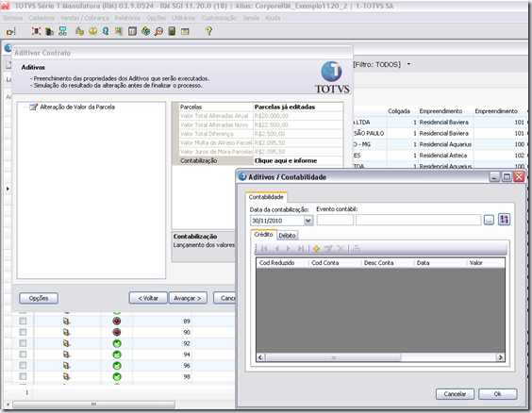Open help via yellow question mark icon

(x=209, y=31)
